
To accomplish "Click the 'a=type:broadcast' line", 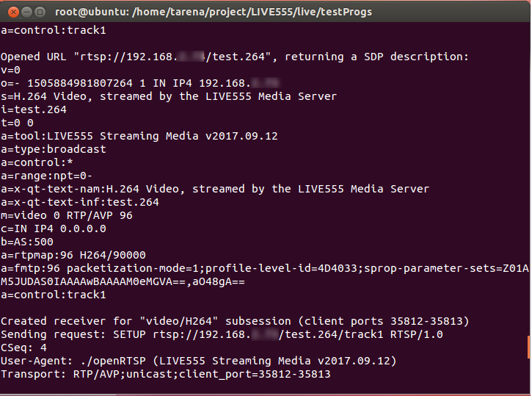I will point(54,149).
